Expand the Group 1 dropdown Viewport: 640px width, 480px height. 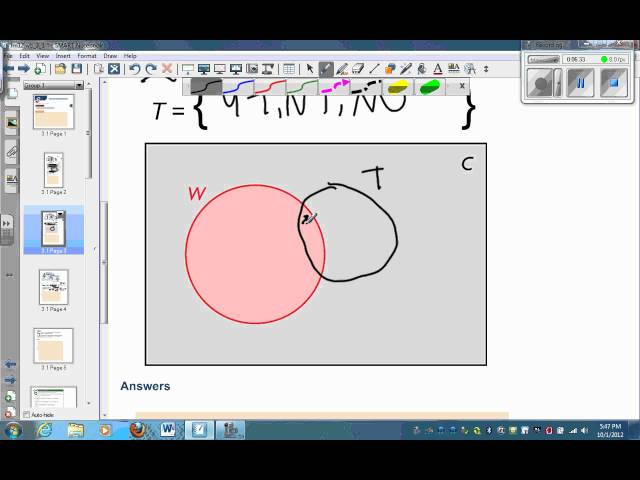click(79, 85)
